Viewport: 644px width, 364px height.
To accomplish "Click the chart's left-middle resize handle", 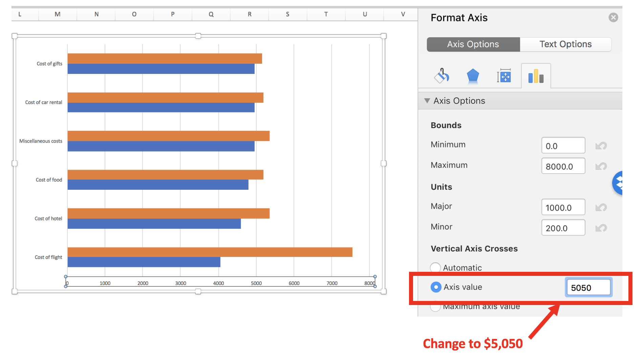I will (x=15, y=163).
